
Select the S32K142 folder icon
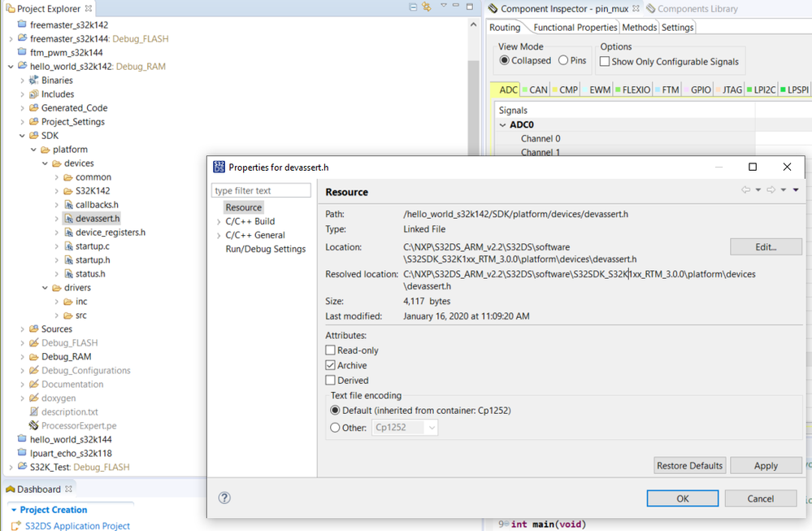click(x=68, y=190)
